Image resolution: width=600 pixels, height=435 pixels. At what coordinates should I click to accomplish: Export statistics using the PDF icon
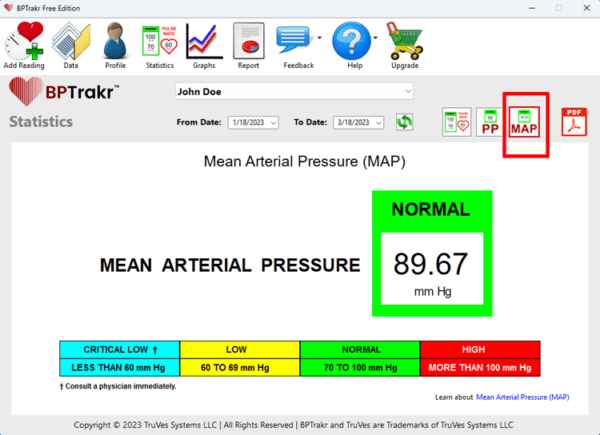tap(574, 122)
